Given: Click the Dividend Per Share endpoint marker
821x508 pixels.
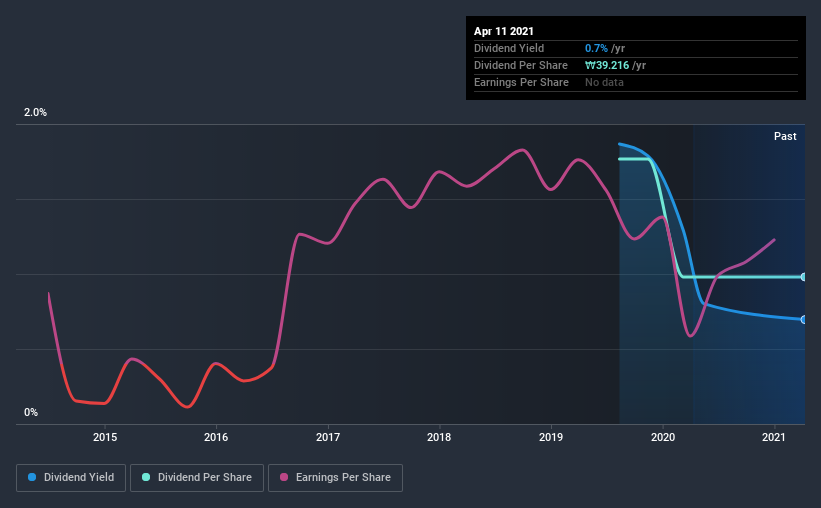Looking at the screenshot, I should 803,277.
